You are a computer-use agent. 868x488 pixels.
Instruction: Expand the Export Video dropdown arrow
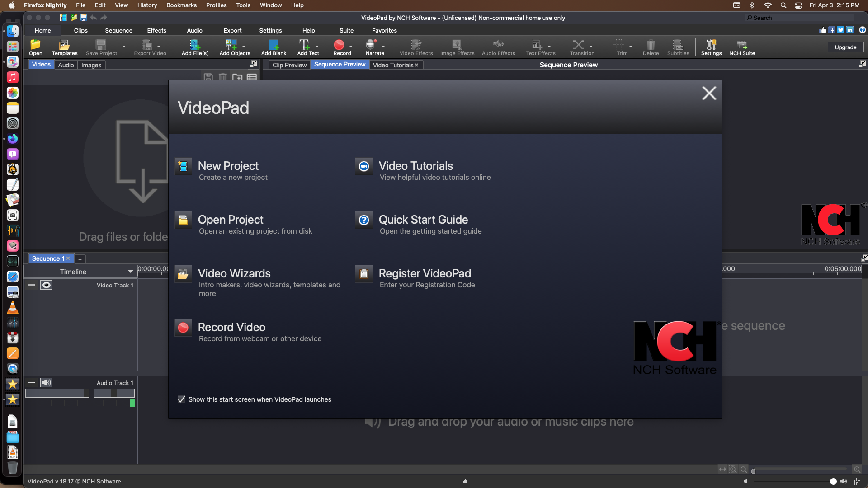pyautogui.click(x=159, y=46)
